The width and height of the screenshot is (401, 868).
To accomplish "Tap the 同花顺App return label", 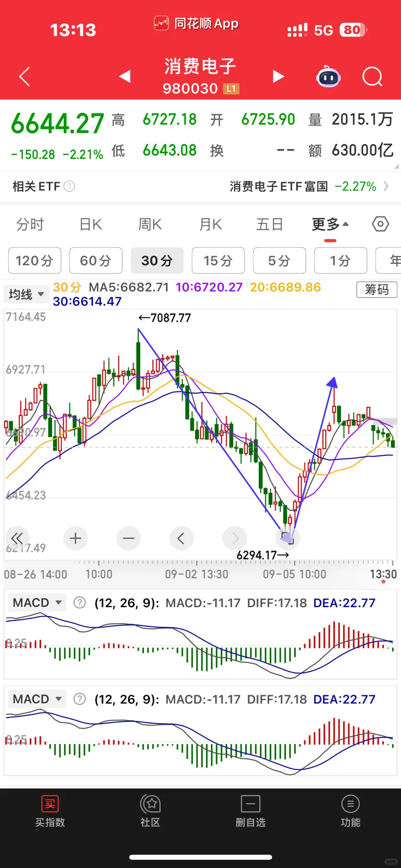I will [196, 23].
